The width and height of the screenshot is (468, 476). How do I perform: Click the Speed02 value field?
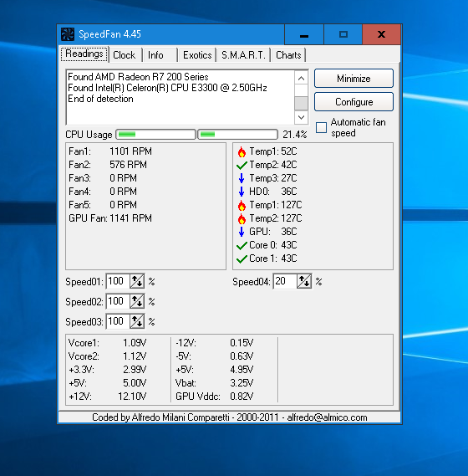(119, 301)
